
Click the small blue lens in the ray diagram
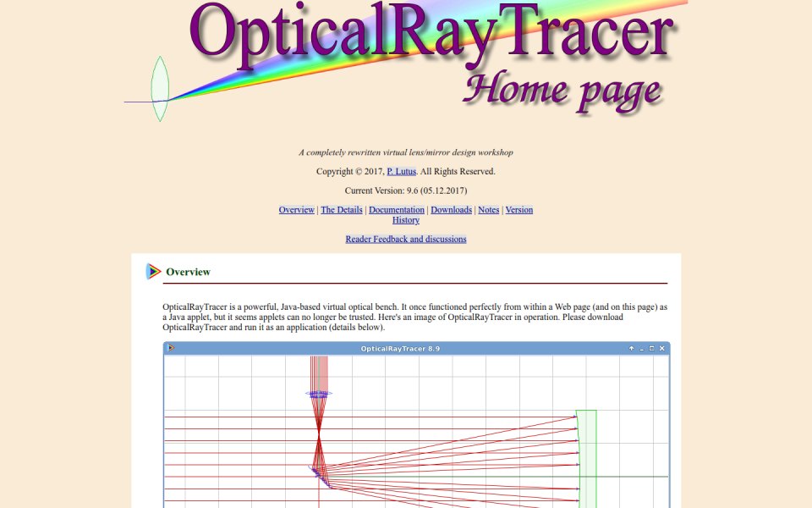click(x=319, y=394)
